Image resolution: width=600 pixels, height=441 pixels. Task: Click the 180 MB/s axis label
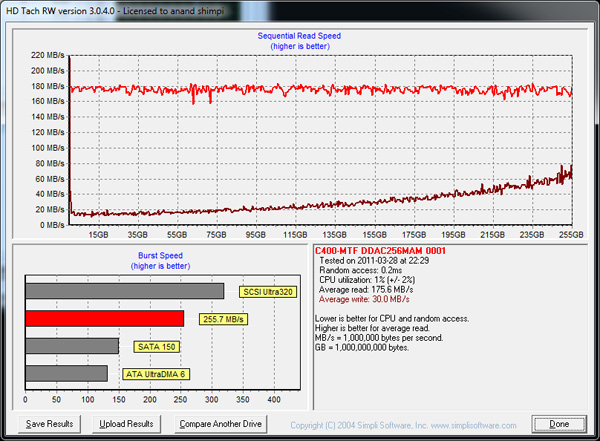48,86
